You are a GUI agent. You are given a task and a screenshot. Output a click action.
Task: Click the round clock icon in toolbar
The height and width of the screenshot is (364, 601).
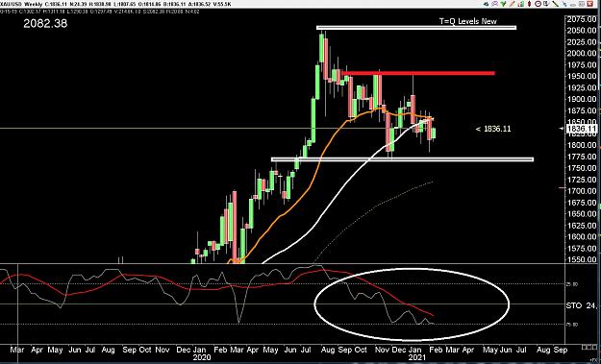[538, 4]
